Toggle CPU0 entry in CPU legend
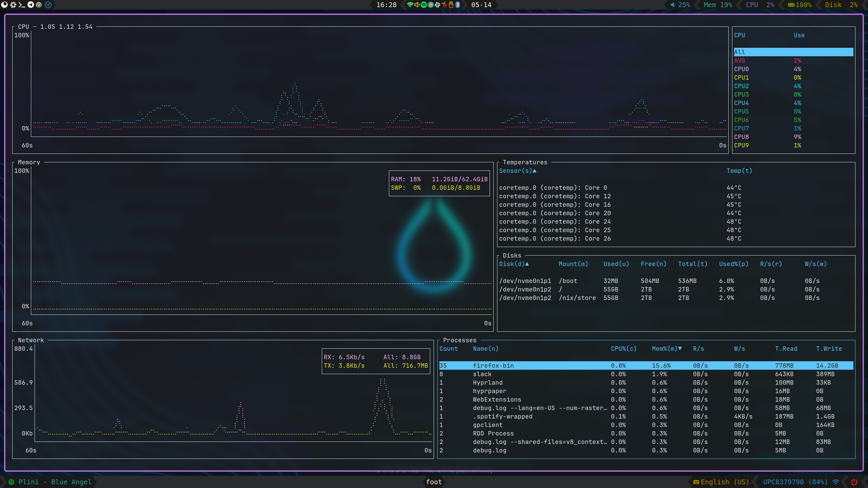This screenshot has width=868, height=488. [x=742, y=69]
